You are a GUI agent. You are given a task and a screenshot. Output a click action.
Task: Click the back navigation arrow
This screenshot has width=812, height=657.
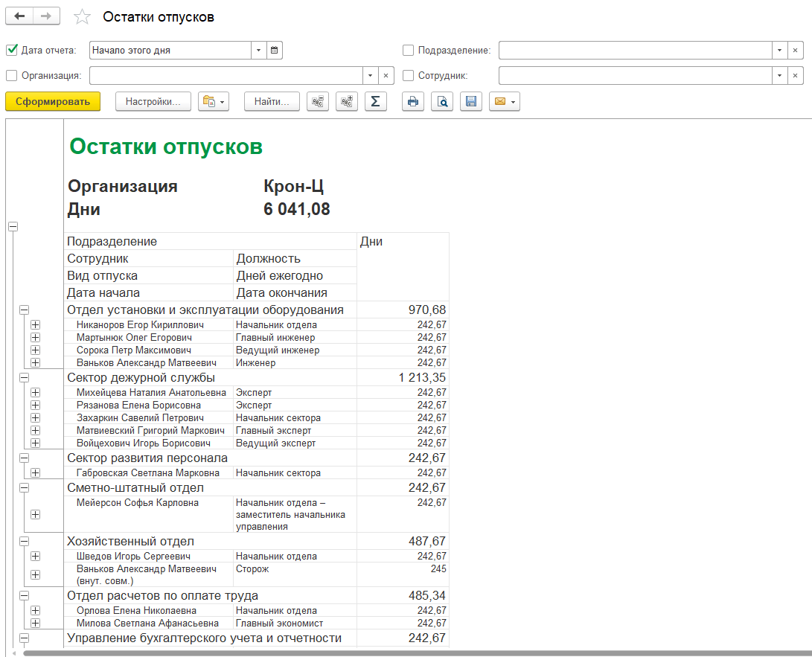[19, 16]
